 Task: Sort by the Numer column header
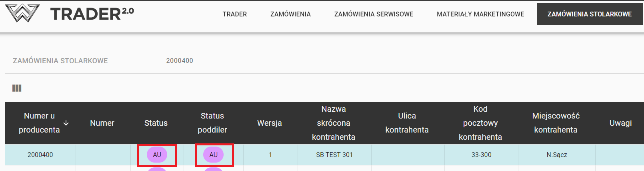coord(102,123)
